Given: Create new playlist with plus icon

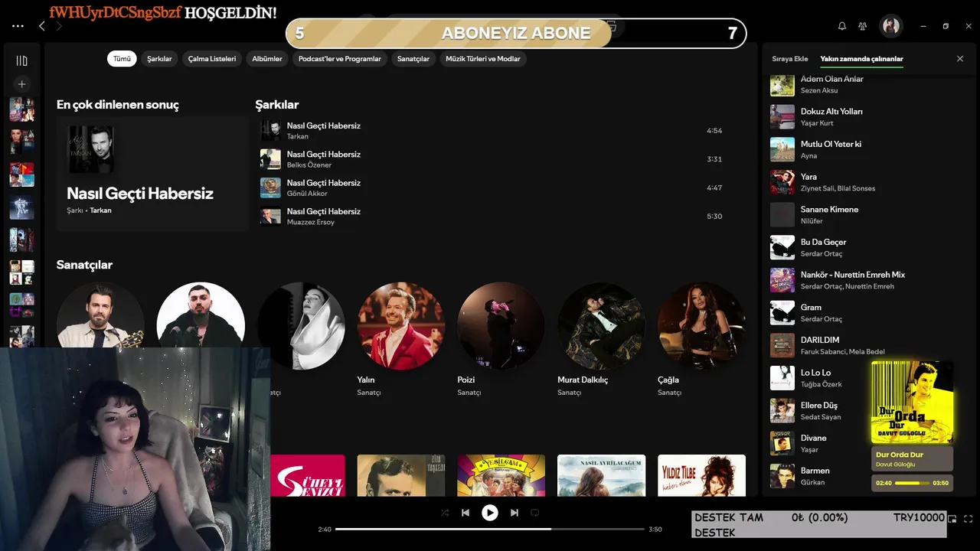Looking at the screenshot, I should [22, 84].
